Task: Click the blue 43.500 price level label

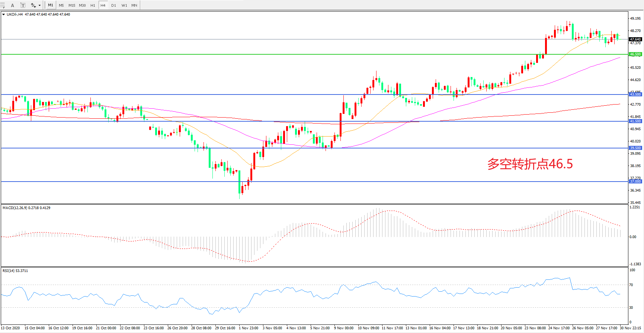Action: (635, 95)
